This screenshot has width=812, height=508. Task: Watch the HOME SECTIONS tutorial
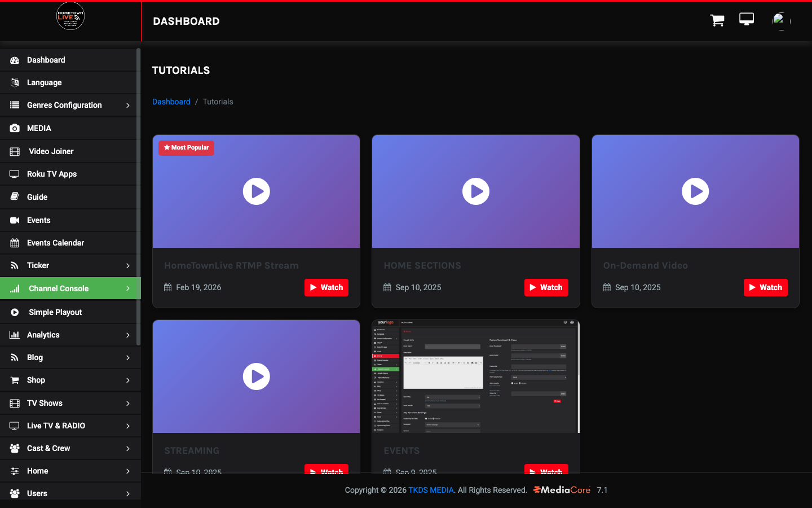pos(546,287)
